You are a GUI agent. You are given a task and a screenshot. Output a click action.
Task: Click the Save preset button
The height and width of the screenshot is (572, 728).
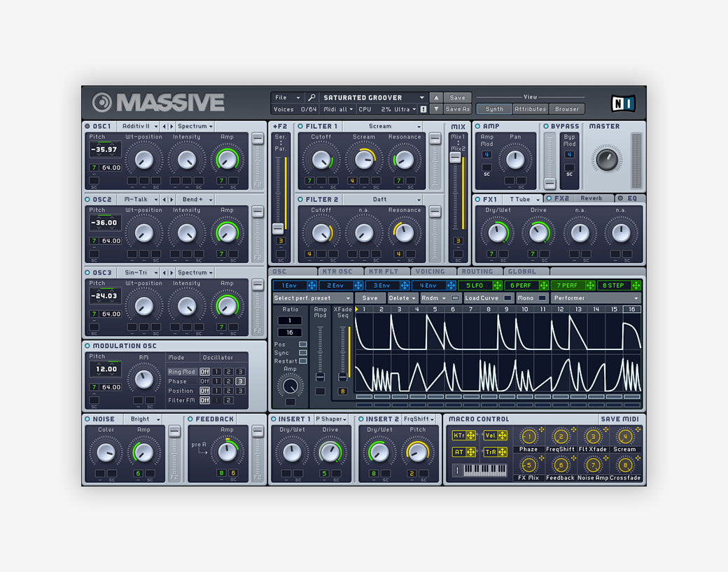pos(457,97)
